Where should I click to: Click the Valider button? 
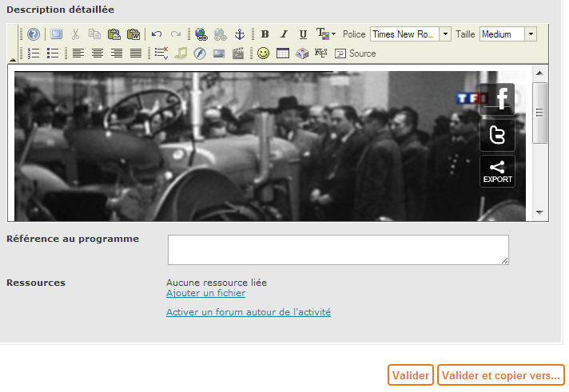411,375
